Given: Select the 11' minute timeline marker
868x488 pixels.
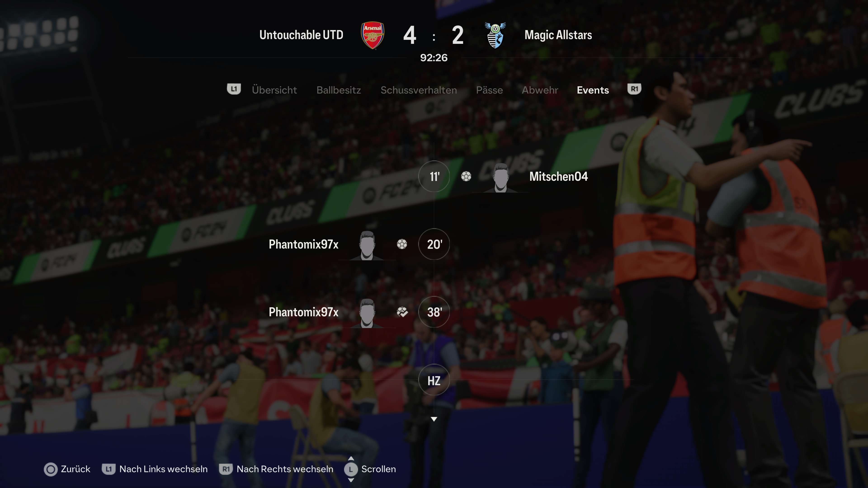Looking at the screenshot, I should click(x=434, y=176).
